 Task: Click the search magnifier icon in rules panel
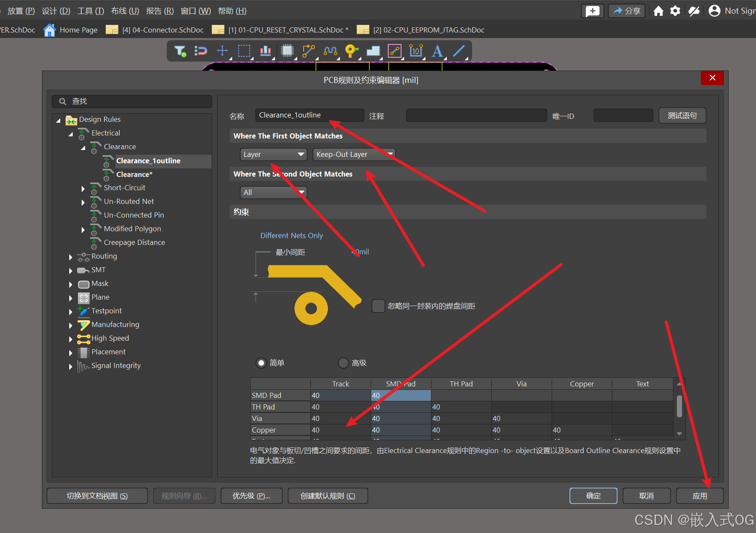[62, 101]
